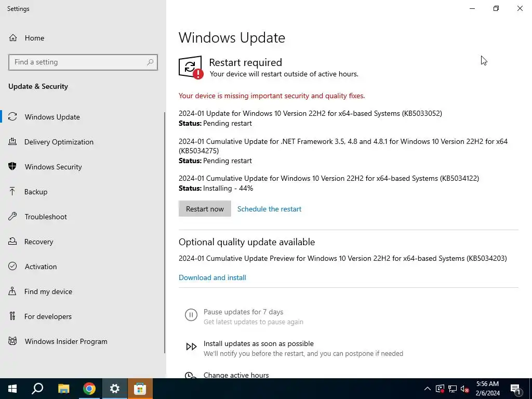532x399 pixels.
Task: Open For developers settings
Action: click(x=83, y=316)
